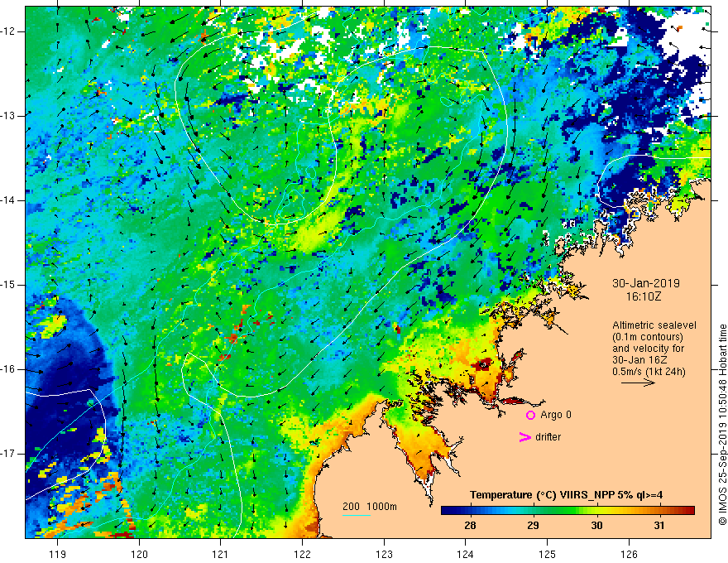Click longitude axis label 119

(58, 554)
